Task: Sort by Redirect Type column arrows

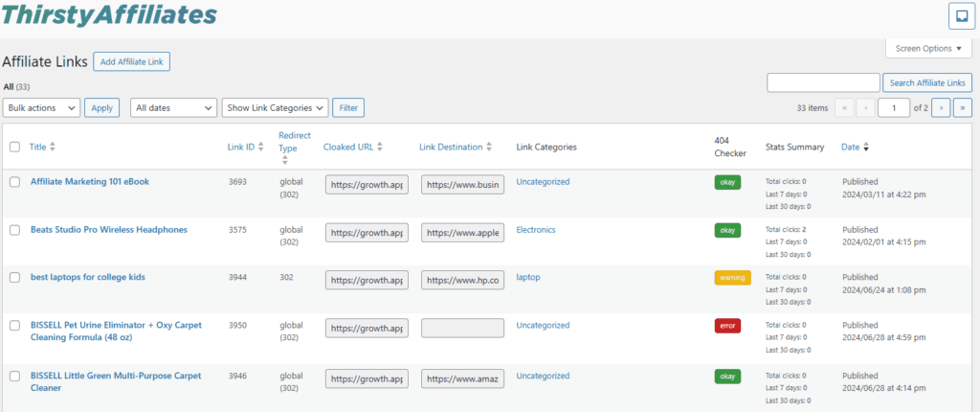Action: click(x=285, y=160)
